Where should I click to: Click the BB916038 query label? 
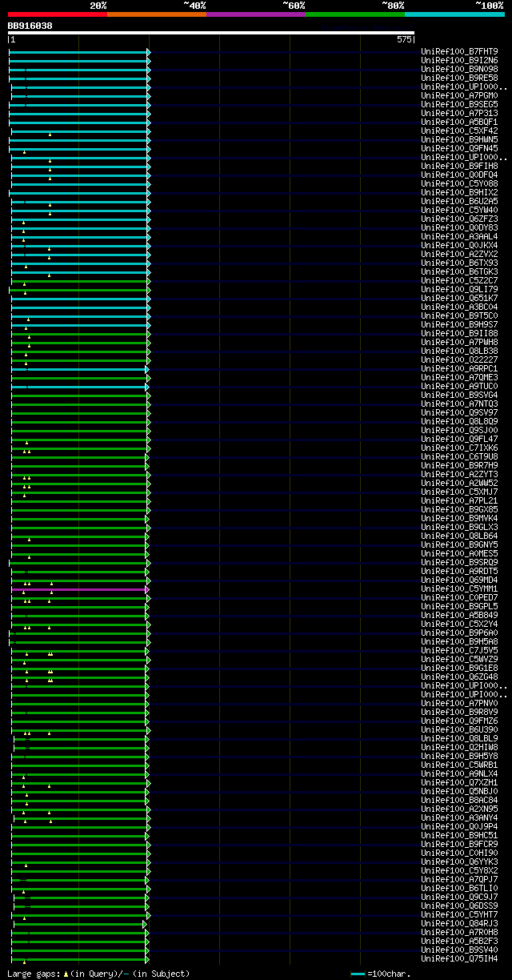[x=30, y=26]
